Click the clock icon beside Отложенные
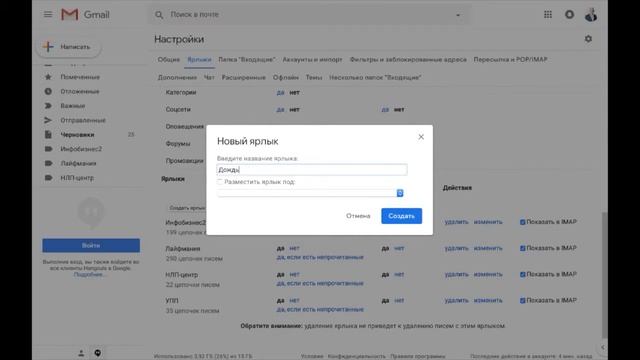Screen dimensions: 640x360 point(48,91)
